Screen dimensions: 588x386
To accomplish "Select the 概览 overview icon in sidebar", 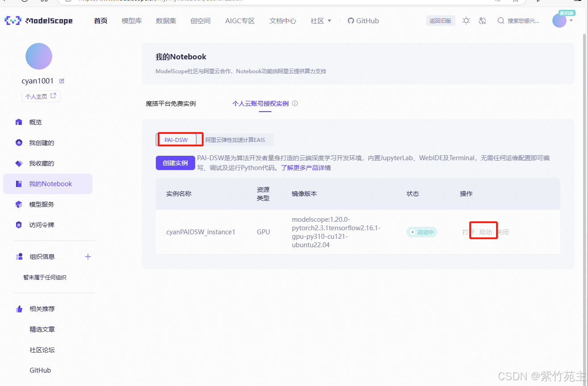I will tap(19, 122).
